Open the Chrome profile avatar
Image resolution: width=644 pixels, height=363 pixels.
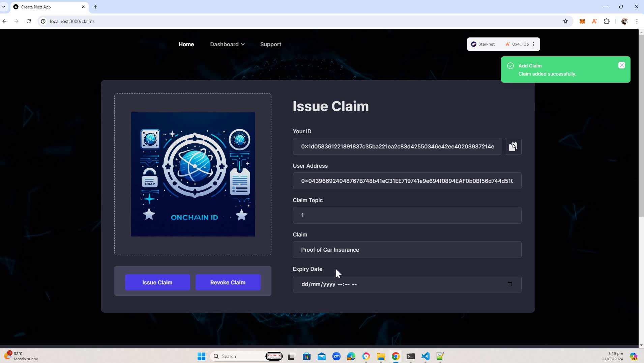tap(624, 21)
